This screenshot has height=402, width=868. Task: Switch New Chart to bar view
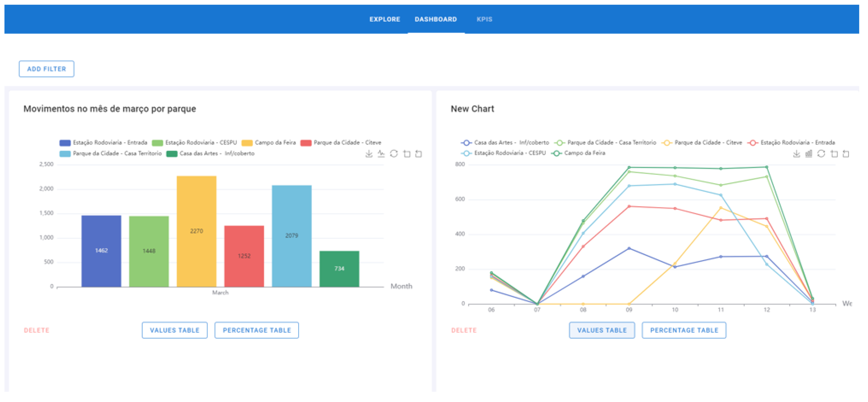pos(808,154)
